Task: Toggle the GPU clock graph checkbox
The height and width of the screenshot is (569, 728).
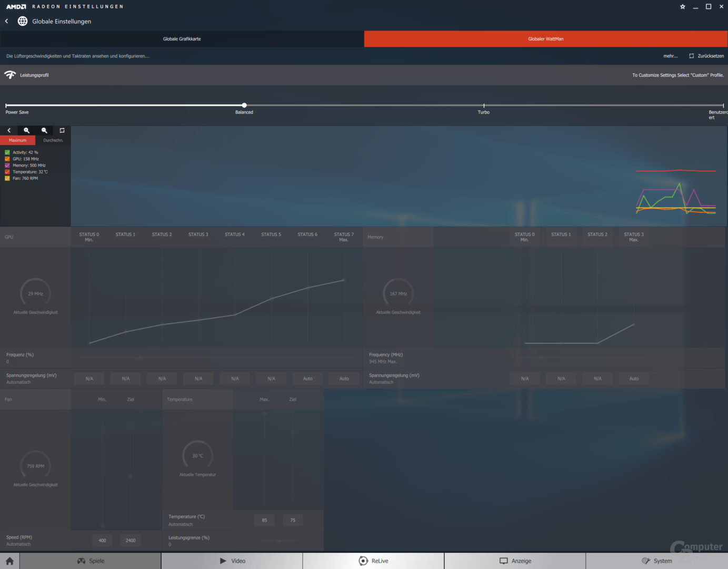Action: tap(7, 159)
